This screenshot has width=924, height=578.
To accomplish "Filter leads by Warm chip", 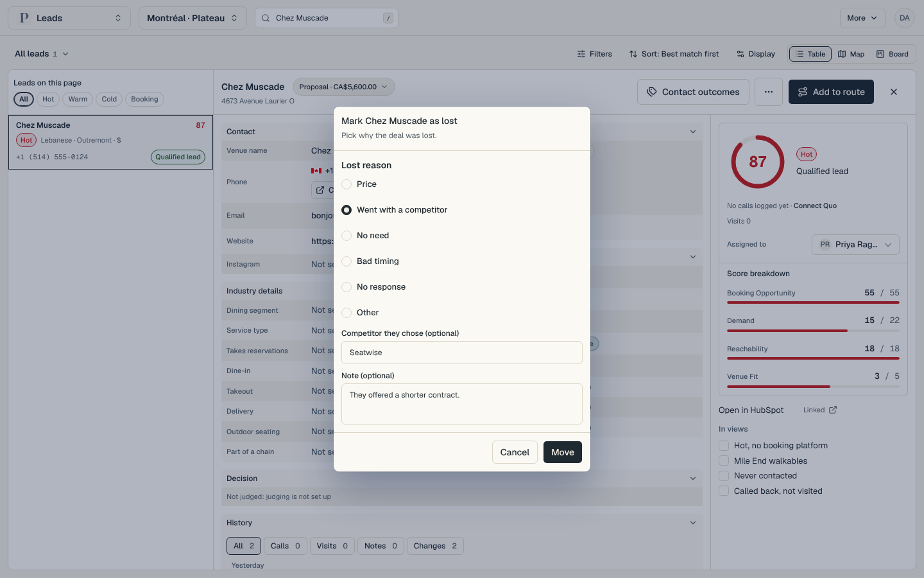I will coord(78,99).
